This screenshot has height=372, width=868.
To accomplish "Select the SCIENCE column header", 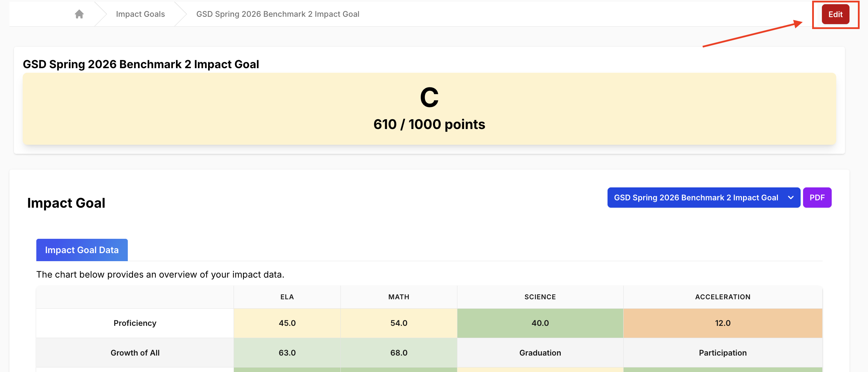I will pos(540,297).
